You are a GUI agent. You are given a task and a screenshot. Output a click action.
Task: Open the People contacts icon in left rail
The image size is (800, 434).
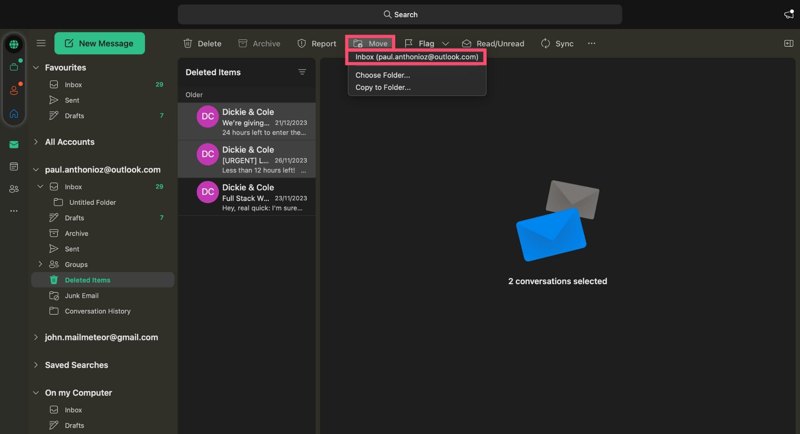tap(14, 188)
